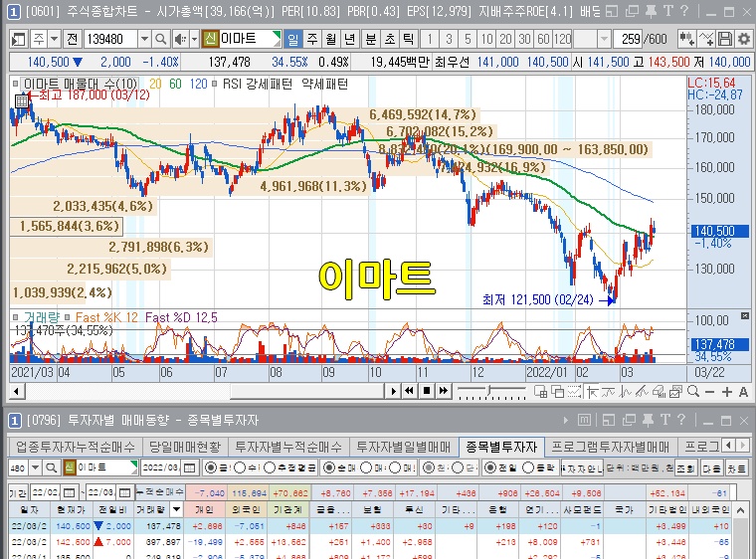The height and width of the screenshot is (559, 756).
Task: Search stock code with the magnifier icon in the chart toolbar
Action: [160, 39]
